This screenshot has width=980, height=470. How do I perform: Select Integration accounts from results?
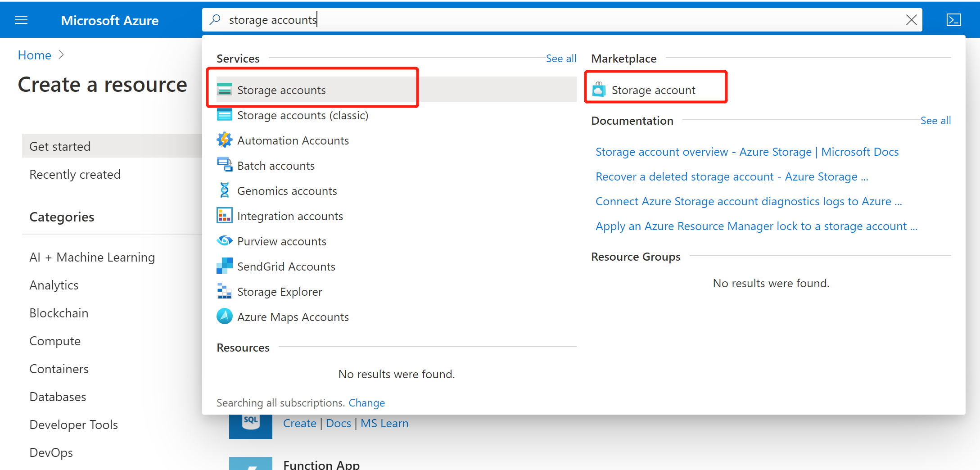pos(396,216)
